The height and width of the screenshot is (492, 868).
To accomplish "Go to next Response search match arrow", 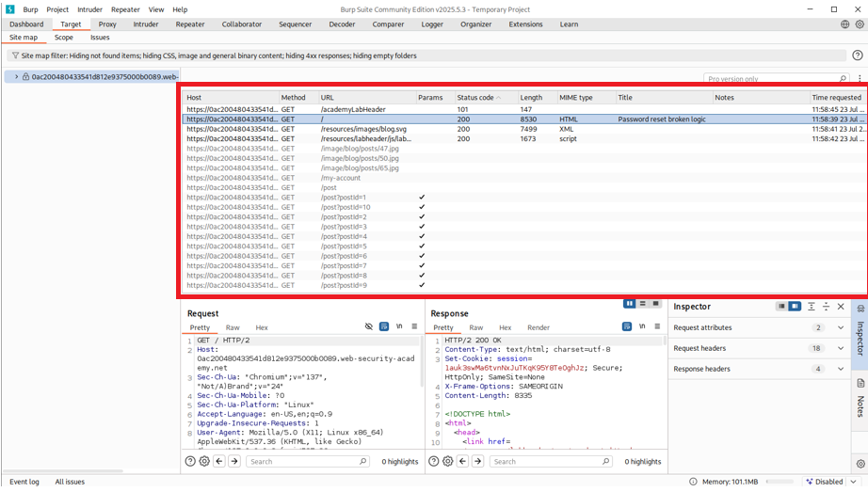I will (x=477, y=461).
